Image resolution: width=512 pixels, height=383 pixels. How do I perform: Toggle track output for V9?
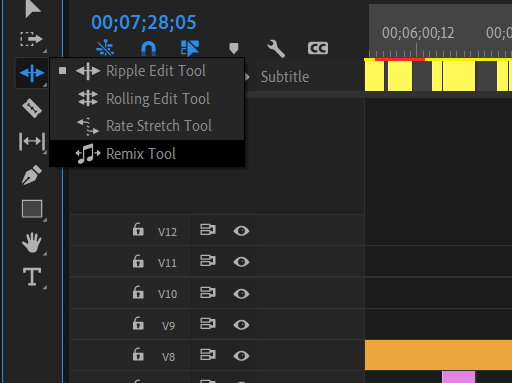tap(241, 325)
